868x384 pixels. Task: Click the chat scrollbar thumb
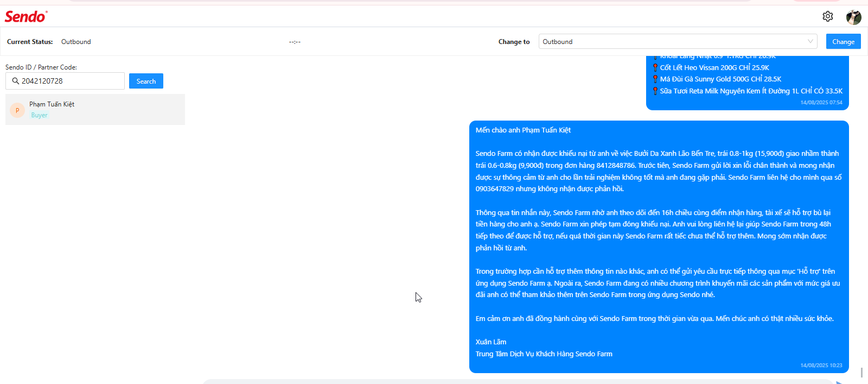point(861,373)
